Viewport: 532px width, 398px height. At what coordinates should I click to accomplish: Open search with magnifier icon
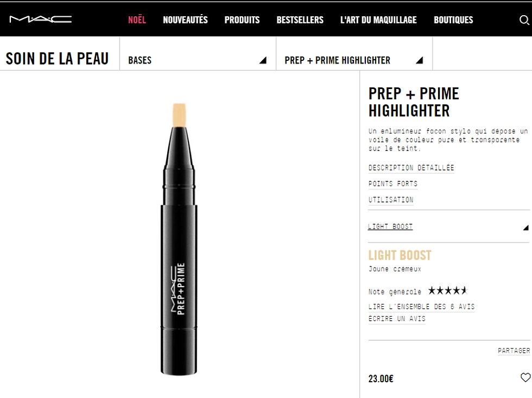click(x=524, y=20)
